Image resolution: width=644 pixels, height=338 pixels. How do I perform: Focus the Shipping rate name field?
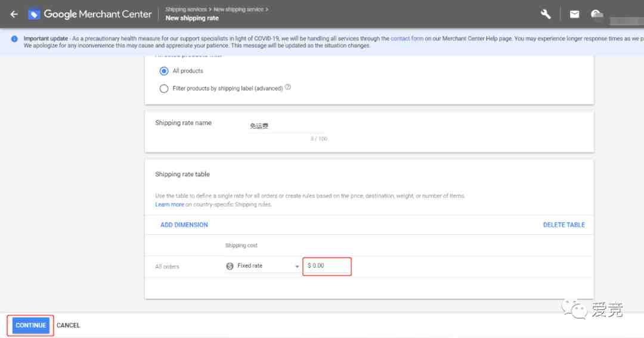point(287,126)
